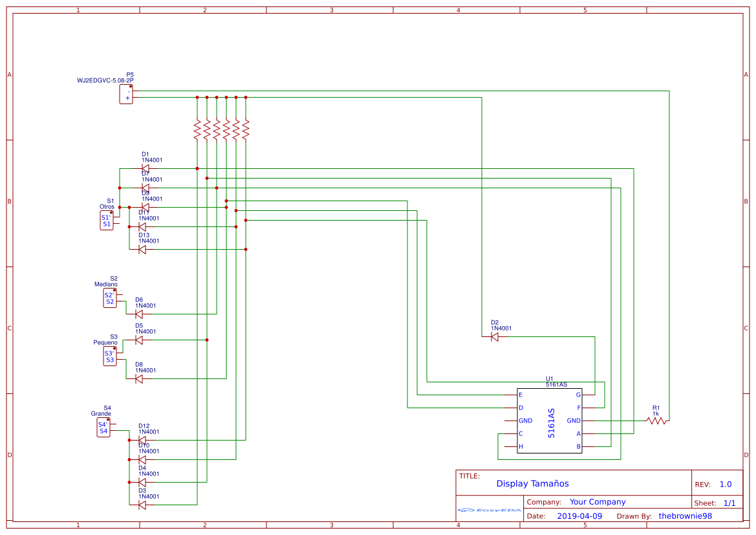
Task: Click the S2 Mediano switch connector
Action: point(109,298)
